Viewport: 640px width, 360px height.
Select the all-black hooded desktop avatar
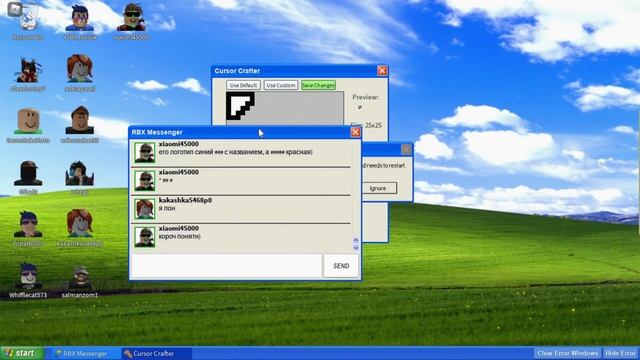28,174
